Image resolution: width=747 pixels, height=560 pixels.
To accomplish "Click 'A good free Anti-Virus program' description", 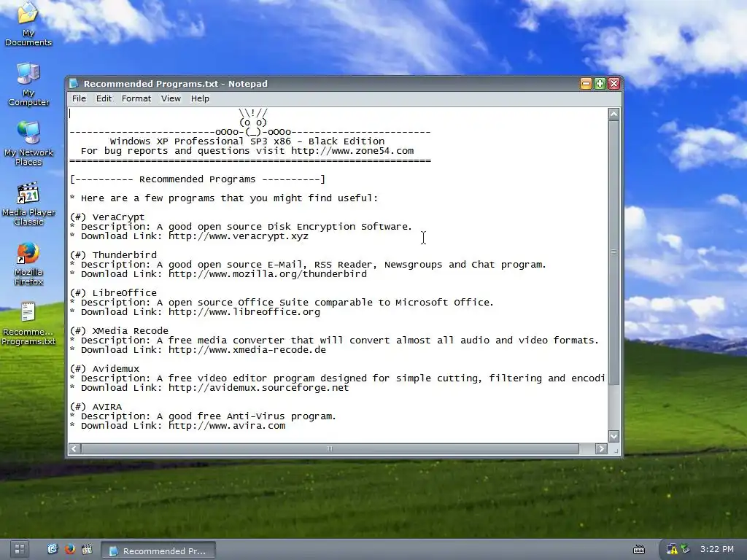I will coord(246,416).
